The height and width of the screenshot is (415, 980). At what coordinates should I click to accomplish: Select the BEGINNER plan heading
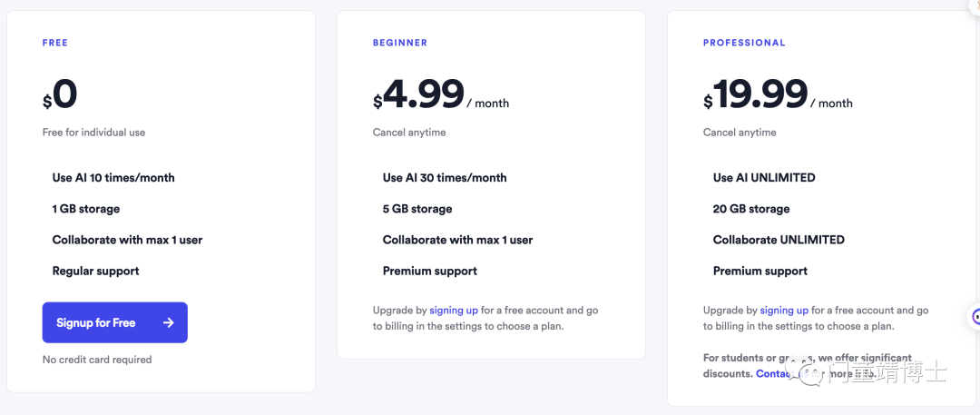point(400,43)
